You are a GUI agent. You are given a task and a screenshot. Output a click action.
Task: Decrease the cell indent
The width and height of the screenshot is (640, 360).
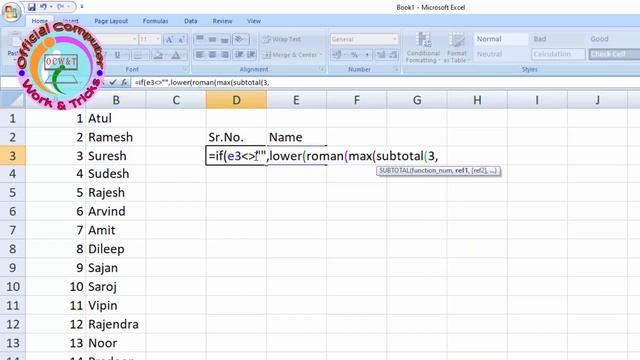(239, 55)
